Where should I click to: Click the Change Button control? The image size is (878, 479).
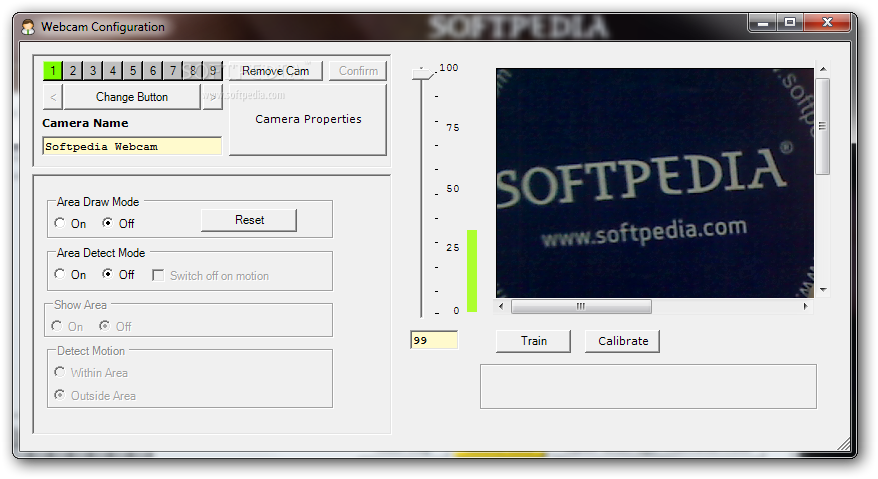click(132, 96)
